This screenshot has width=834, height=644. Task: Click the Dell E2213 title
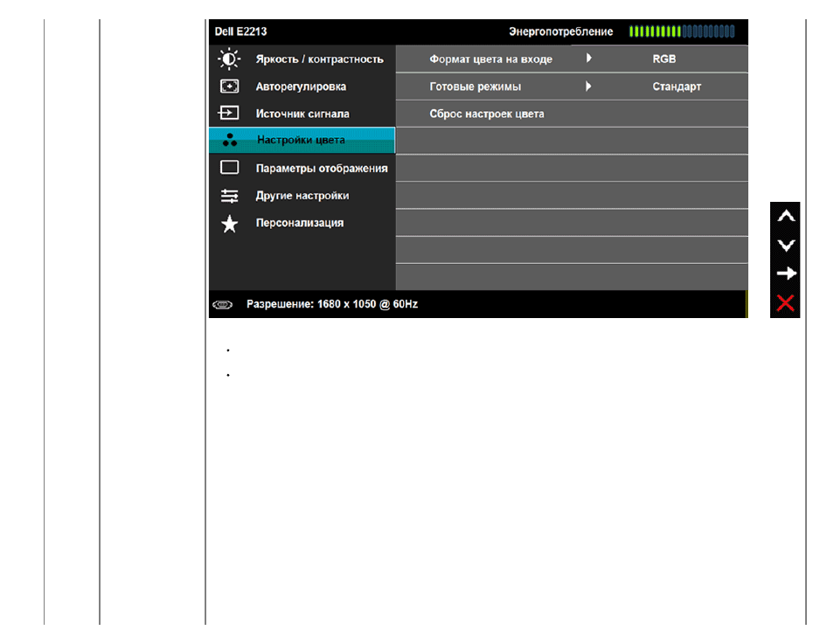coord(240,31)
